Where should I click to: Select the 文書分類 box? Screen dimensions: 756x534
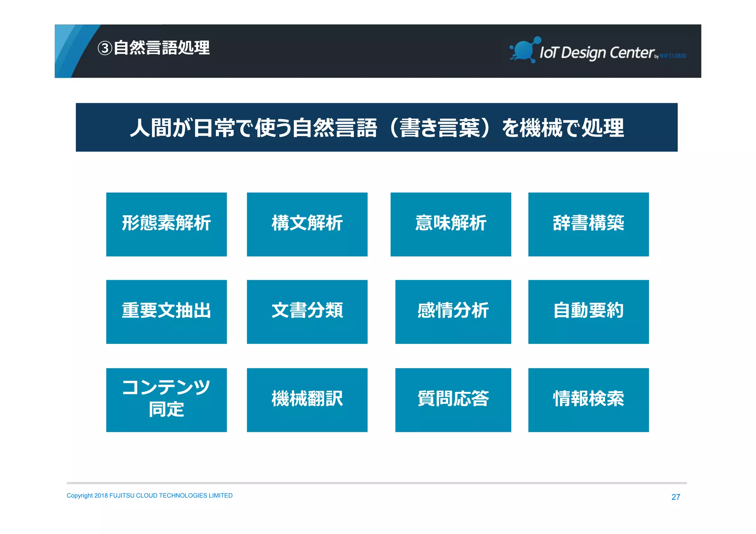coord(307,312)
